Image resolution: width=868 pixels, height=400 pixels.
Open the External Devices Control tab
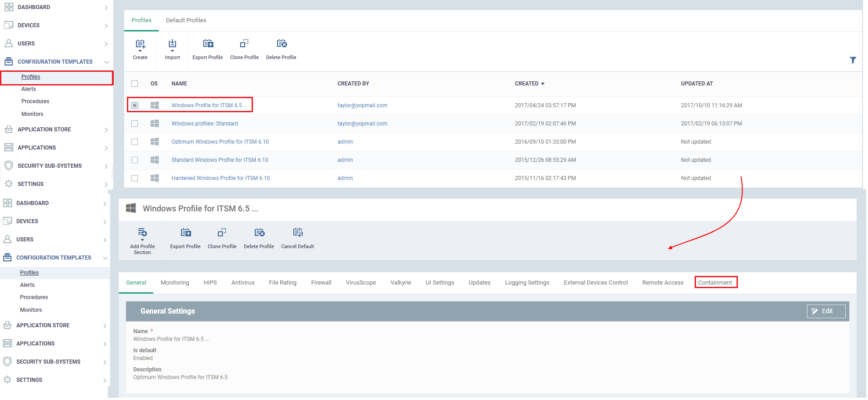pos(596,283)
